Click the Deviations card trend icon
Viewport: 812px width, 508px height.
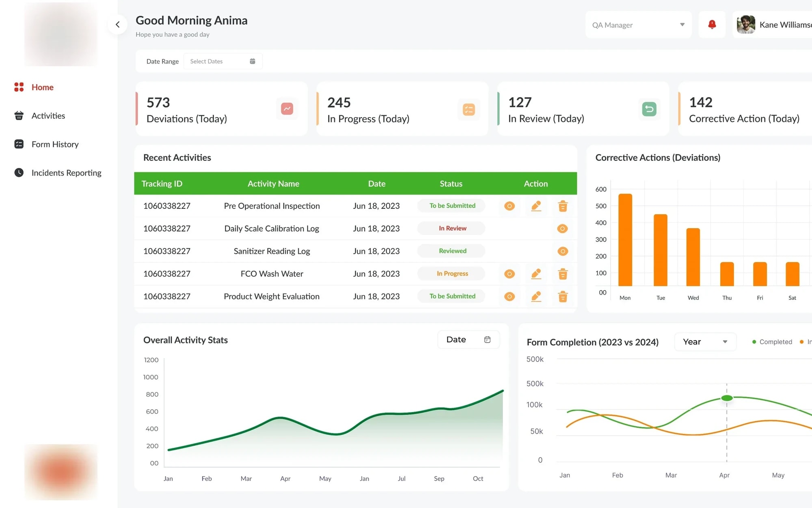287,109
